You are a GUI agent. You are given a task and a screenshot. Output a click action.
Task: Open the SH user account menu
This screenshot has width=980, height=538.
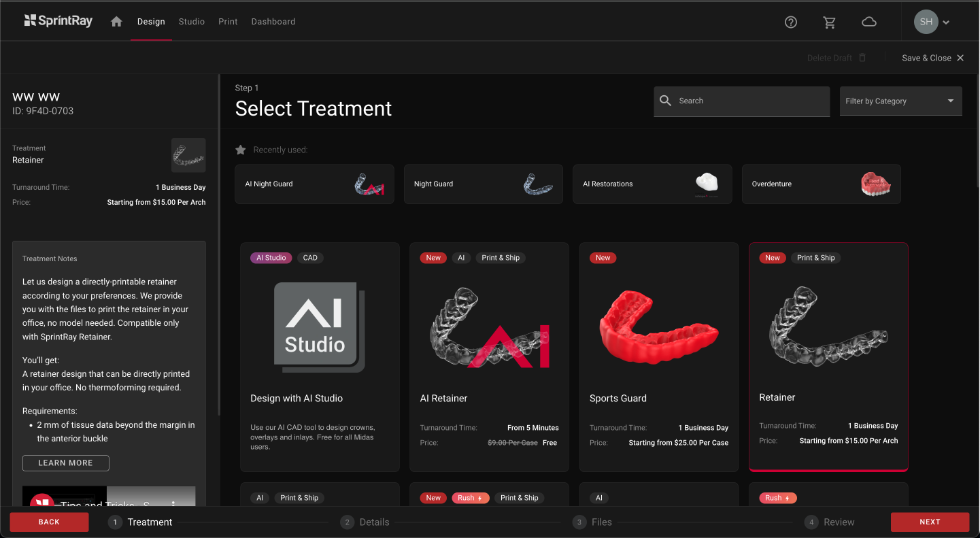pyautogui.click(x=932, y=22)
